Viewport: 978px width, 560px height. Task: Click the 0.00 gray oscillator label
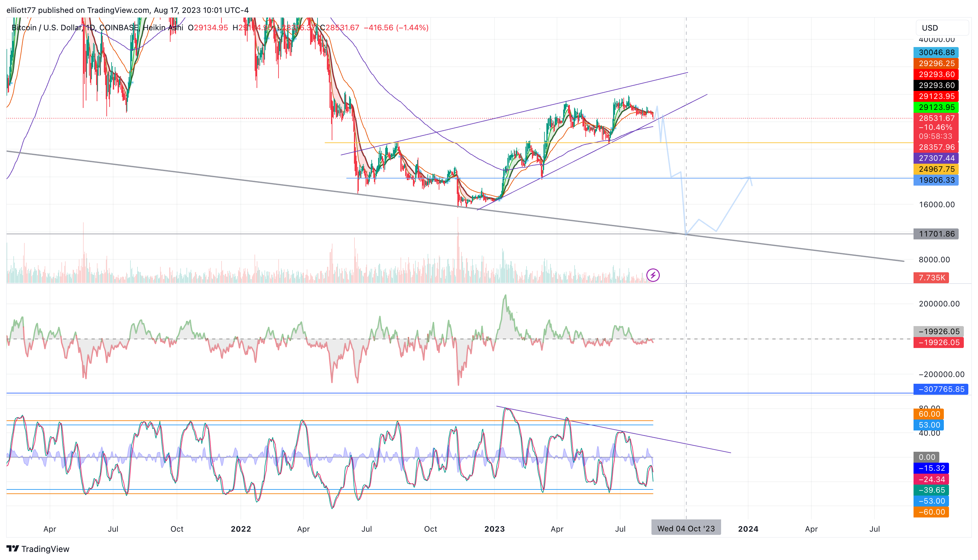point(926,457)
